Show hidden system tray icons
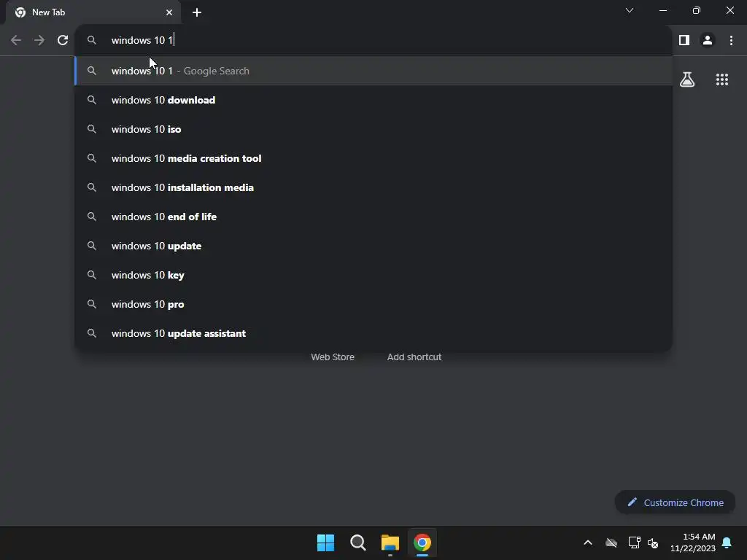Screen dimensions: 747x560 tap(588, 542)
